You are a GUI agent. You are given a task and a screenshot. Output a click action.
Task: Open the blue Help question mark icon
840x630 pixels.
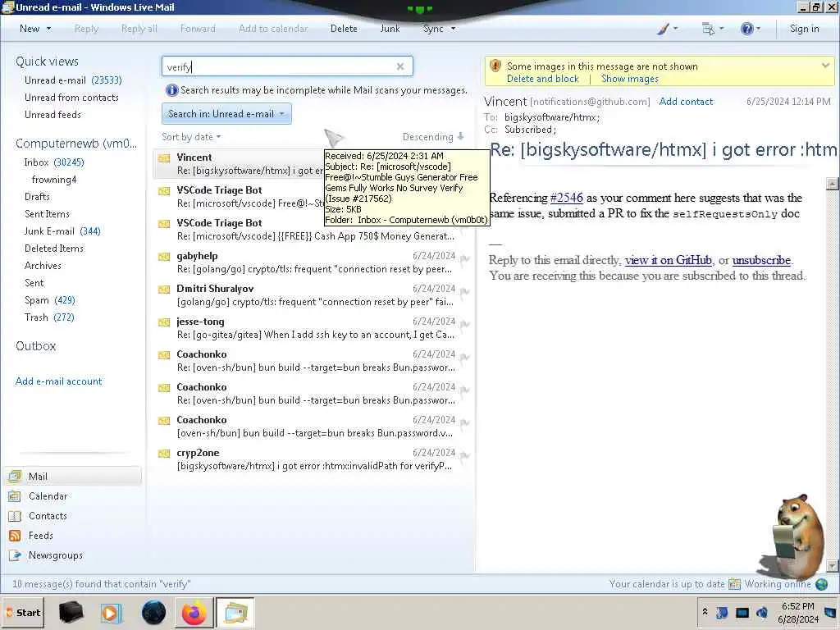(x=746, y=29)
